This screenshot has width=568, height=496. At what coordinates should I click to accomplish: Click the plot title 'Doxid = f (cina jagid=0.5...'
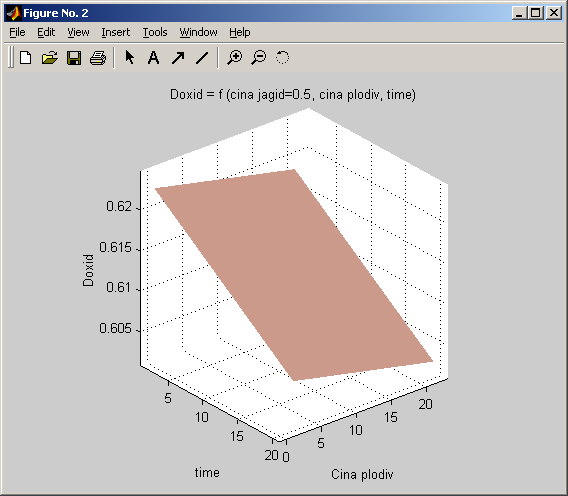tap(293, 95)
